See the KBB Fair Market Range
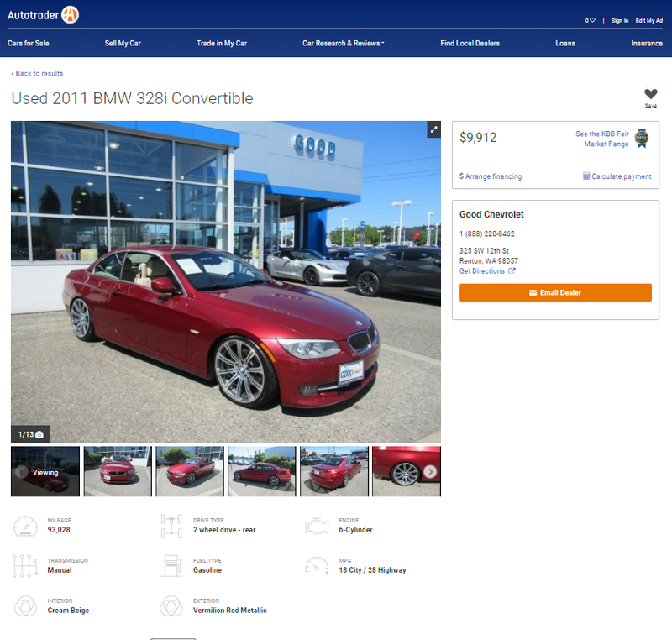This screenshot has width=672, height=640. pyautogui.click(x=602, y=139)
